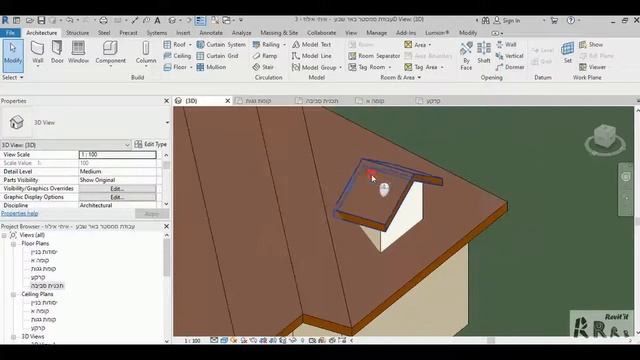640x360 pixels.
Task: Open the Roof tool dropdown arrow
Action: pos(190,45)
